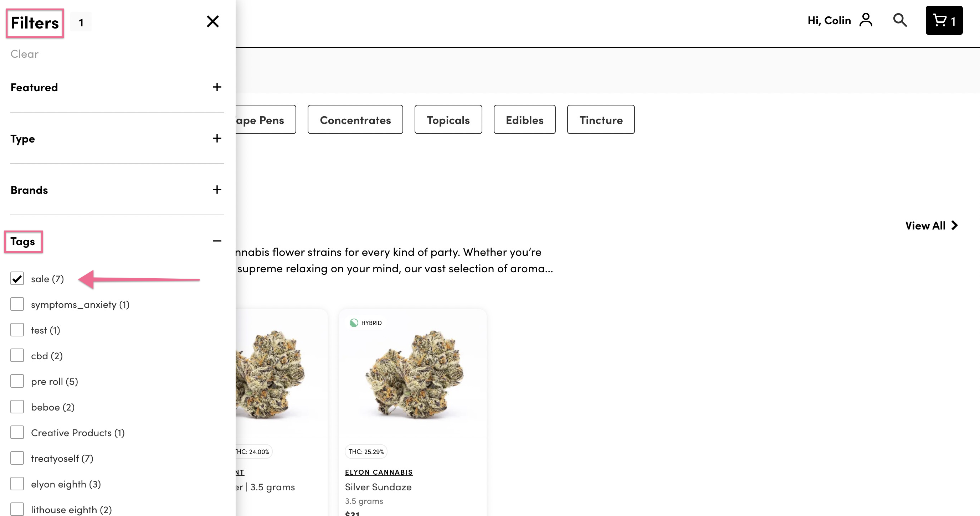The image size is (980, 516).
Task: Collapse the Tags filter section
Action: point(217,241)
